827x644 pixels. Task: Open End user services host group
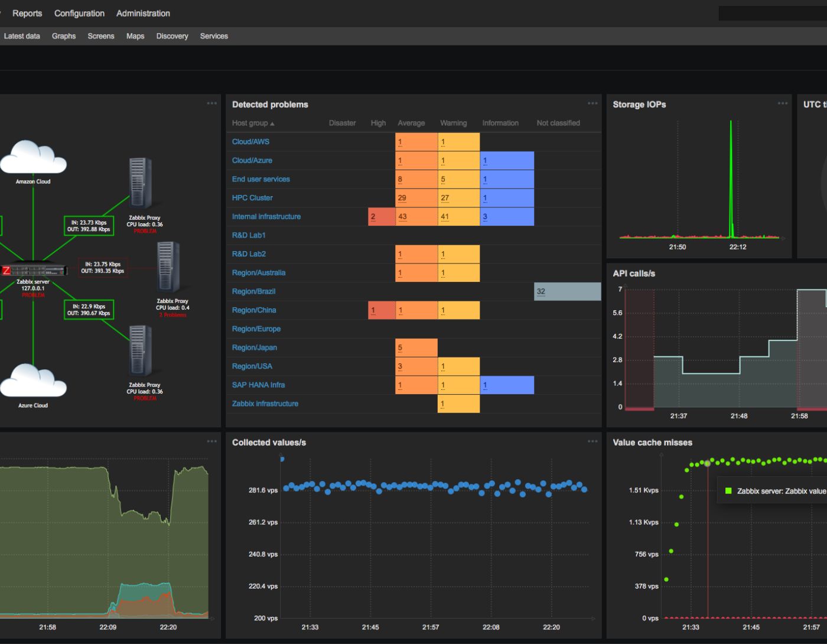point(261,179)
